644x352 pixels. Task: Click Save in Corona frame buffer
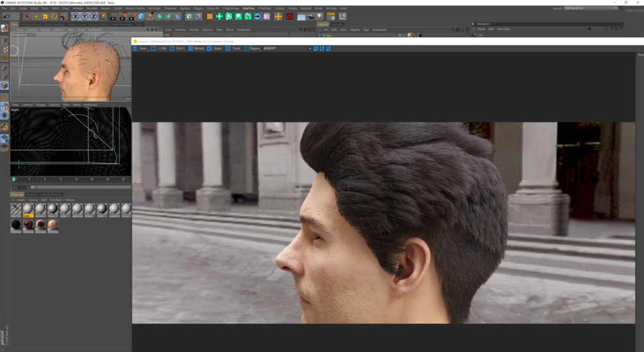coord(143,49)
